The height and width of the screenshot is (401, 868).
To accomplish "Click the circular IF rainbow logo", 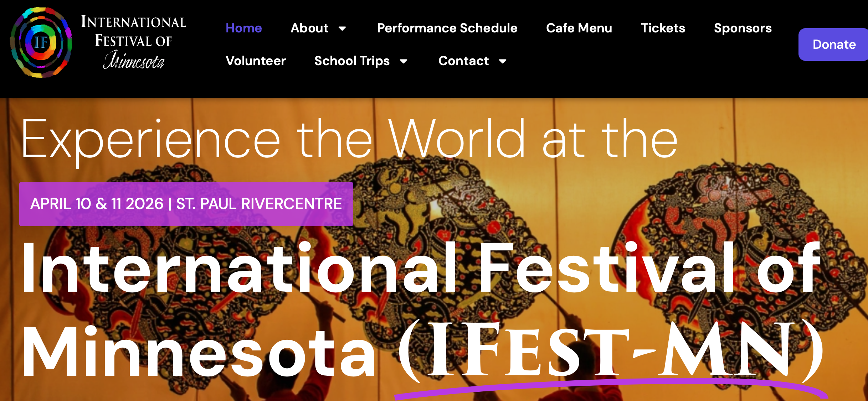I will point(41,42).
